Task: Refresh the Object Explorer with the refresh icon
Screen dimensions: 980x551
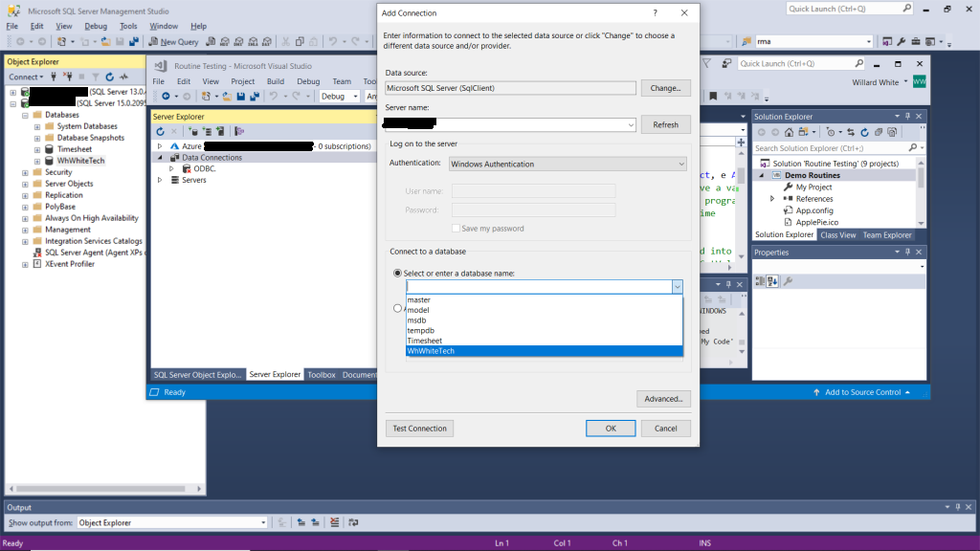Action: [x=110, y=77]
